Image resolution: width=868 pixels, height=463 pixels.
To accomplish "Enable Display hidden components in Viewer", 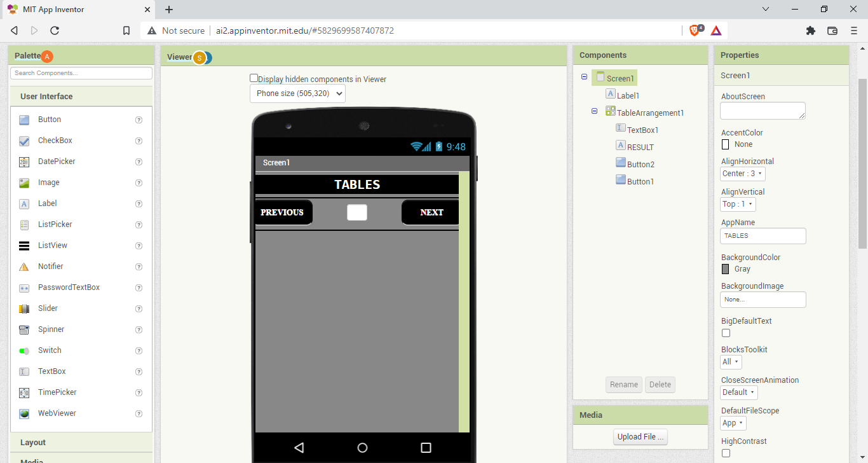I will click(x=254, y=78).
